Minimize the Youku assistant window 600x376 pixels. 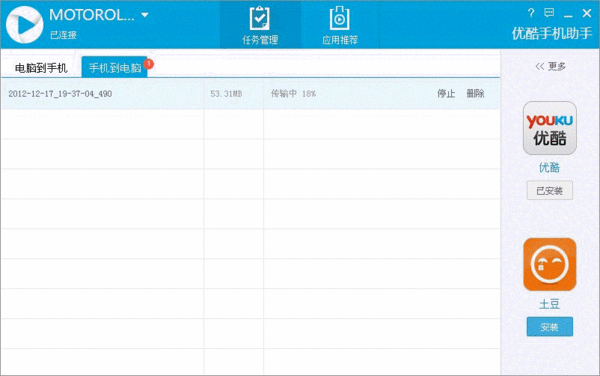(x=568, y=15)
